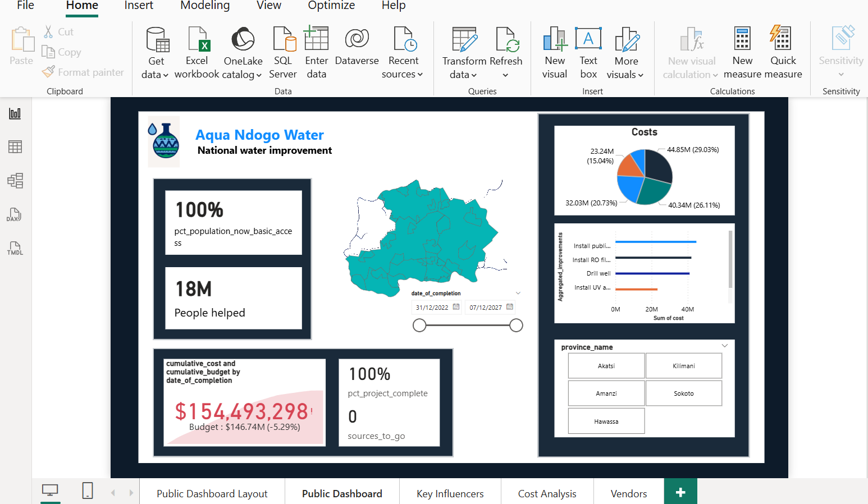Open the Modeling ribbon tab

click(x=204, y=6)
